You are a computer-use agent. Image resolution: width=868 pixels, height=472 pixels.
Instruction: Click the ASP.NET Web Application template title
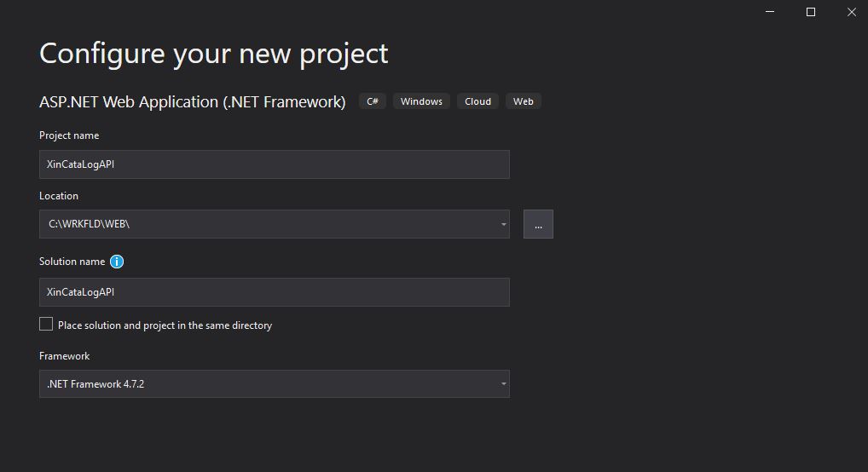pos(193,102)
